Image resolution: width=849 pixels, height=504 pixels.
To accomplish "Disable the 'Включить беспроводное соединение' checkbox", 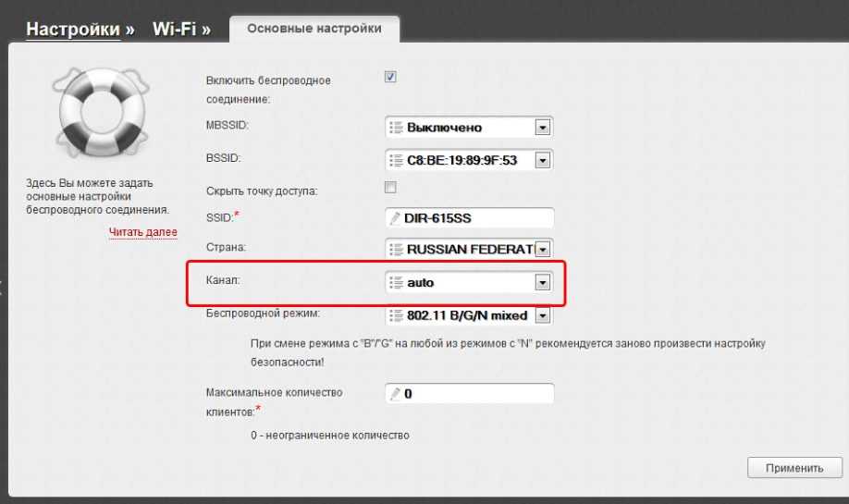I will (390, 78).
